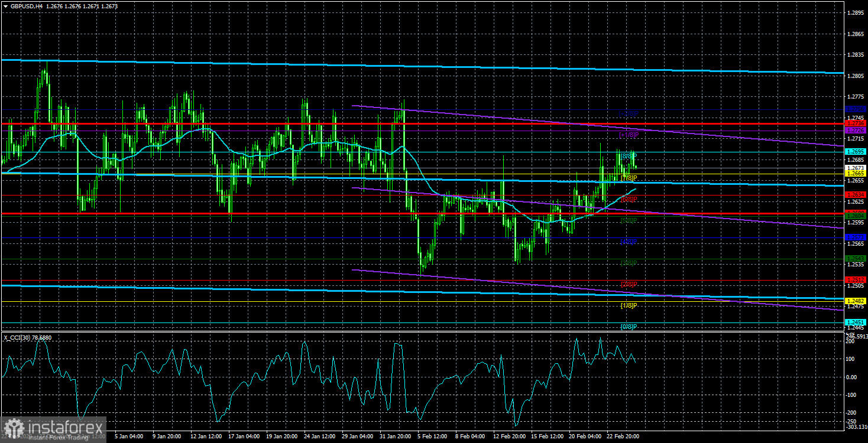Click the 15 Feb 12:00 time label
This screenshot has width=868, height=443.
(x=548, y=437)
